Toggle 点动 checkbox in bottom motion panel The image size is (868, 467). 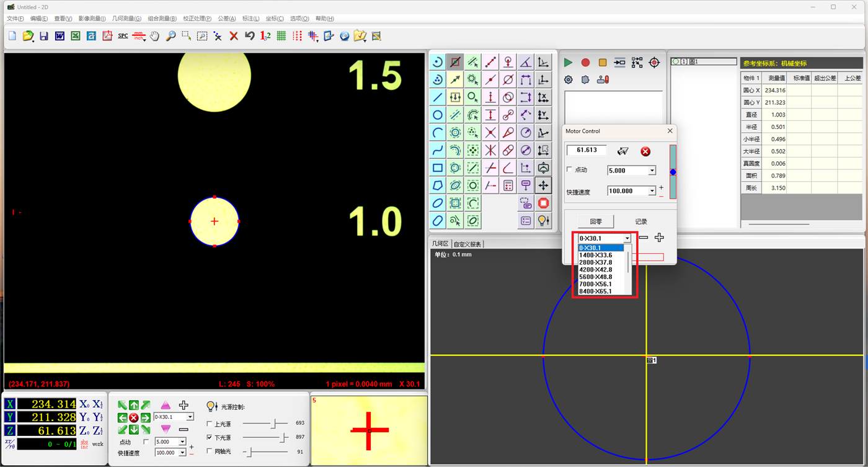click(x=146, y=442)
